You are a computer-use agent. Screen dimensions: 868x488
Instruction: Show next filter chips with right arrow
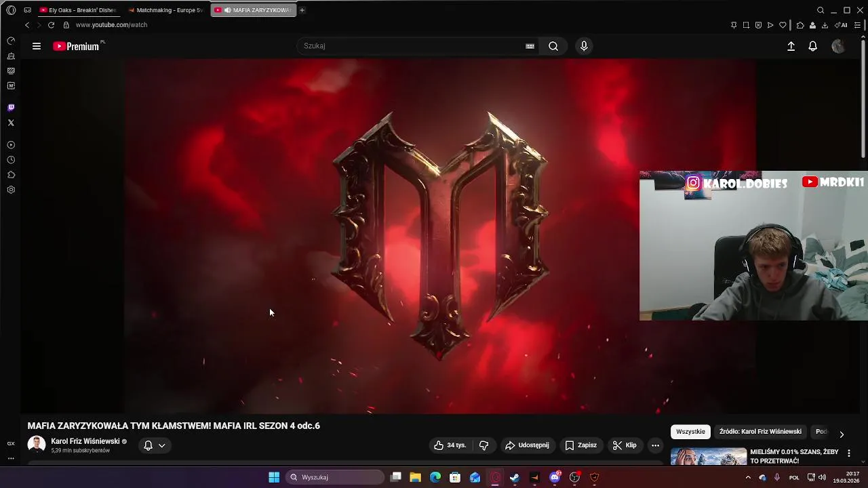point(842,434)
